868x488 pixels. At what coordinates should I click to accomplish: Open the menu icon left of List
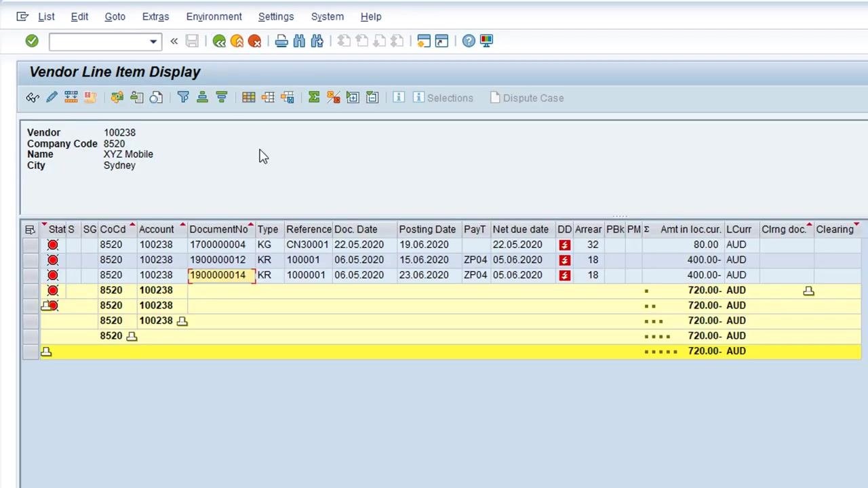click(22, 16)
